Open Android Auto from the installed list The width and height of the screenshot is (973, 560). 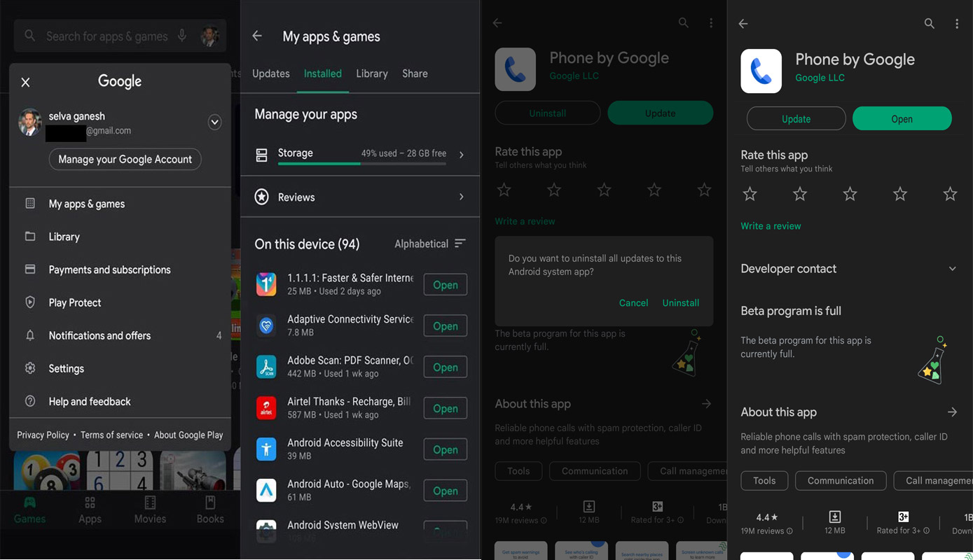(x=446, y=491)
